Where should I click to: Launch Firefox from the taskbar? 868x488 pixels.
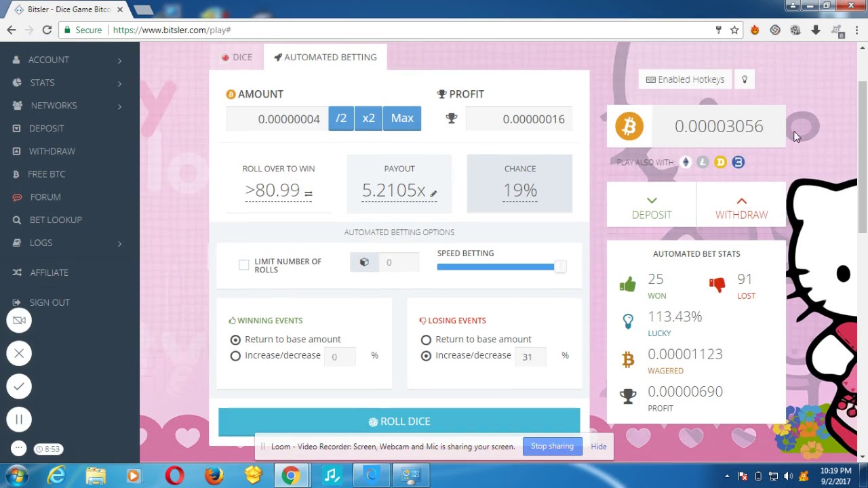[214, 476]
